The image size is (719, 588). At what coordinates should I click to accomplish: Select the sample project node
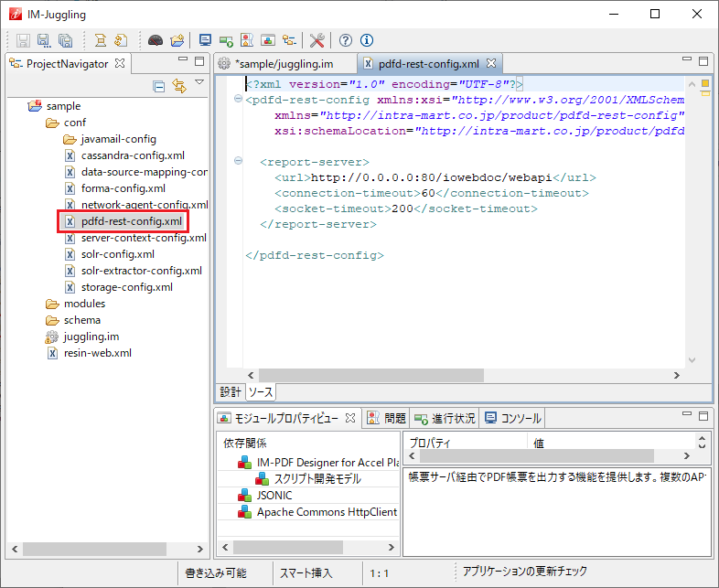63,106
